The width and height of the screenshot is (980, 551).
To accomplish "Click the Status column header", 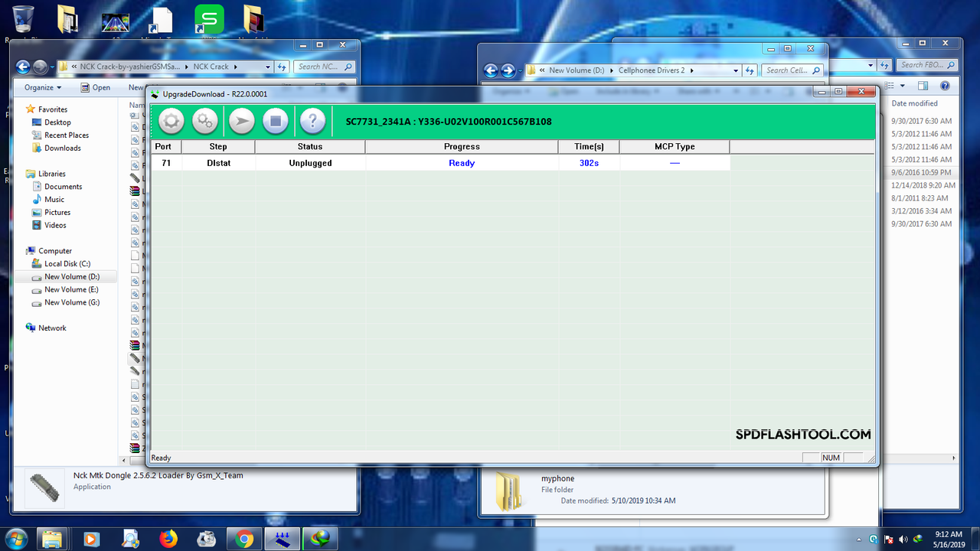I will point(310,146).
